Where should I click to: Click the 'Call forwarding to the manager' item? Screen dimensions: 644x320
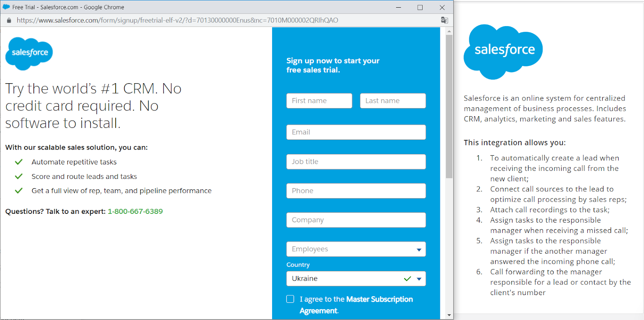[x=560, y=282]
